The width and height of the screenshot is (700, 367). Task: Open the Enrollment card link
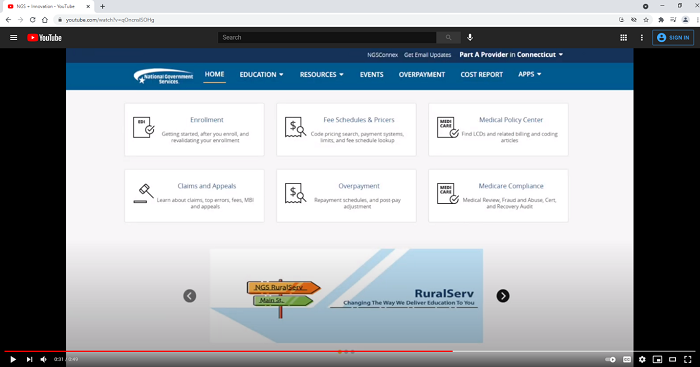pyautogui.click(x=207, y=120)
